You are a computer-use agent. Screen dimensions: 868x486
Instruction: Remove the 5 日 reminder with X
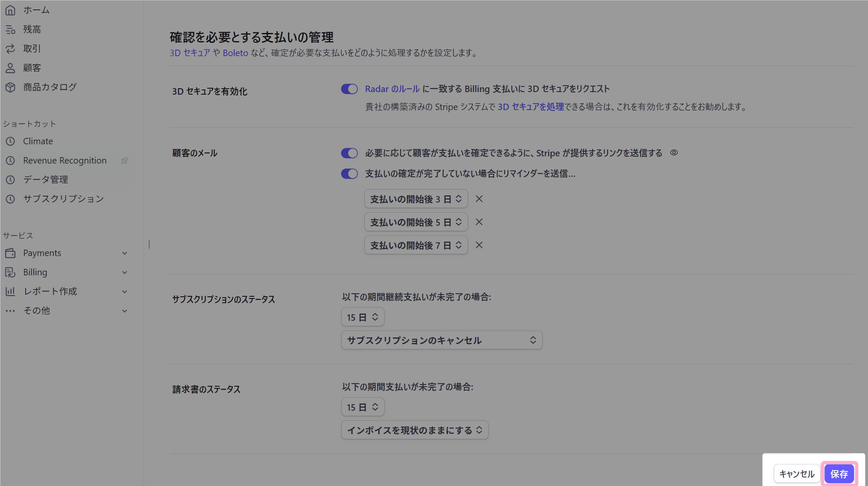(479, 222)
